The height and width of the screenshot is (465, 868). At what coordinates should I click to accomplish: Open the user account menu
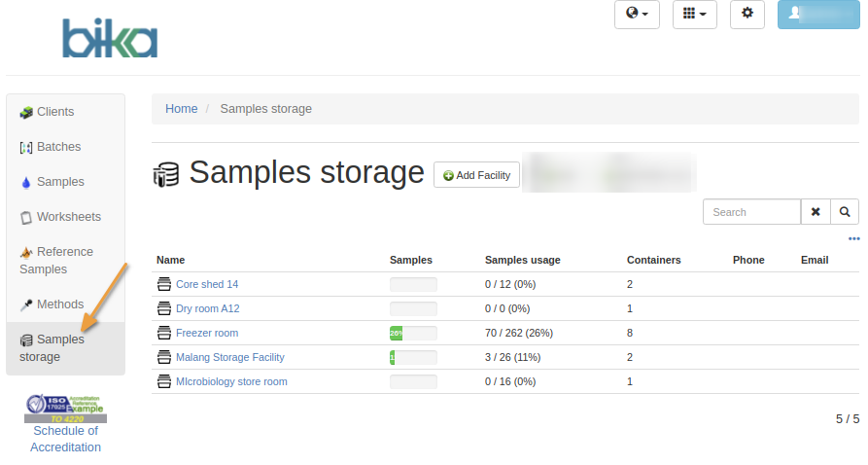pos(817,14)
